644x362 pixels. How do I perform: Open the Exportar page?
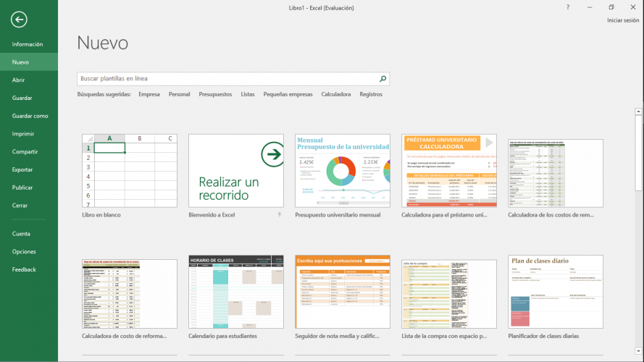tap(29, 169)
